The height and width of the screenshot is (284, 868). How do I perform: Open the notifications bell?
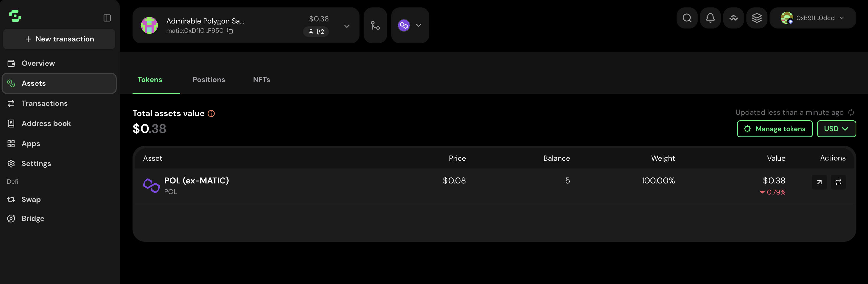pos(710,18)
